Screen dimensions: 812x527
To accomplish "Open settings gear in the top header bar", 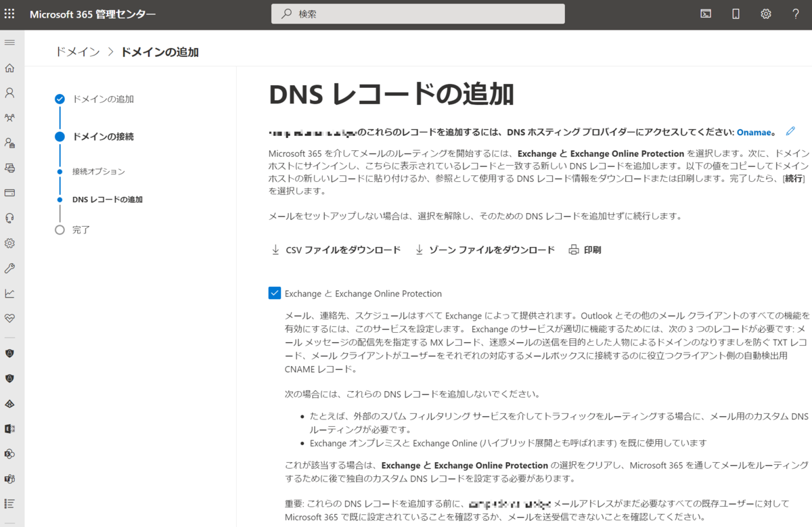I will pyautogui.click(x=766, y=14).
